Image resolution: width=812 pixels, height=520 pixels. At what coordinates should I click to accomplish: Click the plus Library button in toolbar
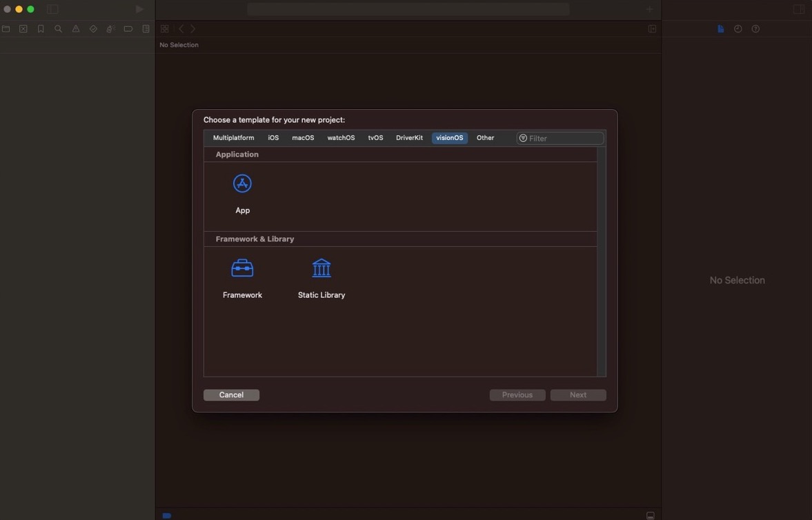(649, 10)
